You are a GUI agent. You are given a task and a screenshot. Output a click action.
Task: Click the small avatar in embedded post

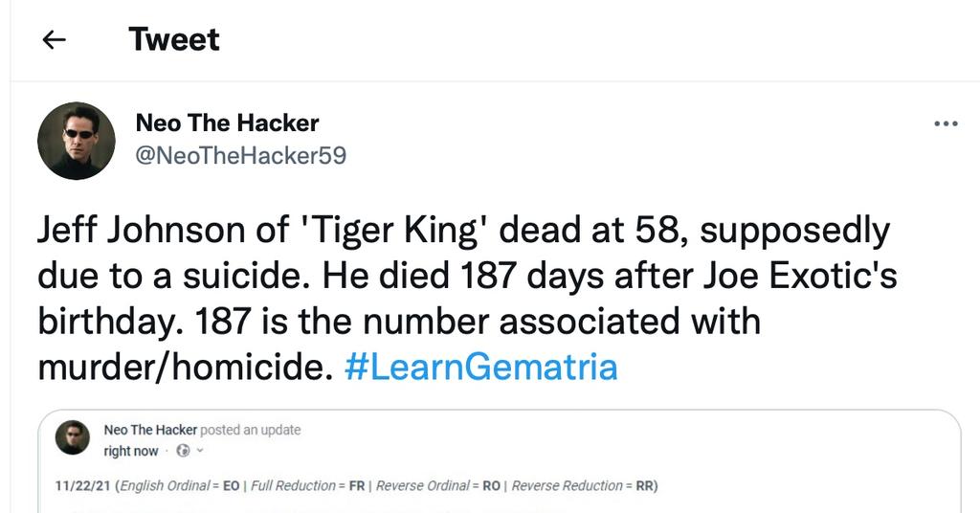pyautogui.click(x=72, y=439)
